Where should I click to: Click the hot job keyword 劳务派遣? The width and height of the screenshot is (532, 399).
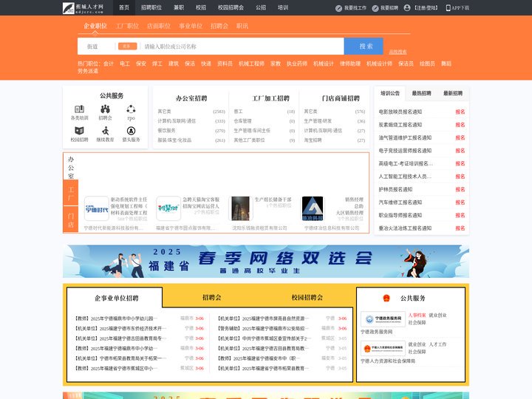tap(88, 71)
